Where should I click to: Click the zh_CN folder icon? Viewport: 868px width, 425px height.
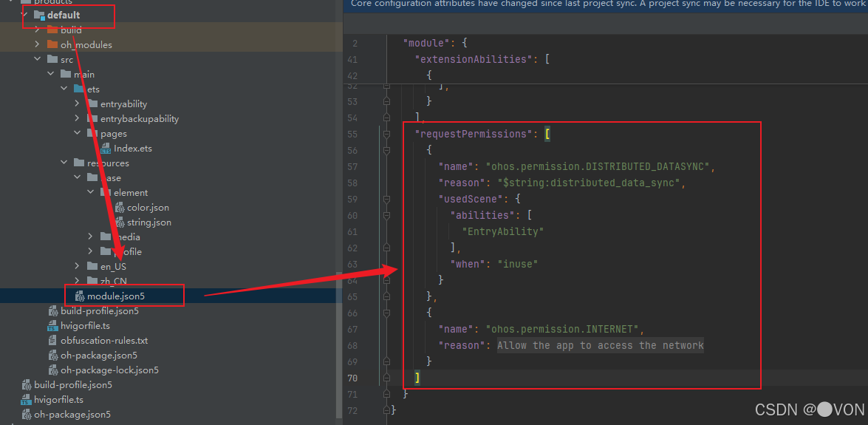(x=92, y=281)
